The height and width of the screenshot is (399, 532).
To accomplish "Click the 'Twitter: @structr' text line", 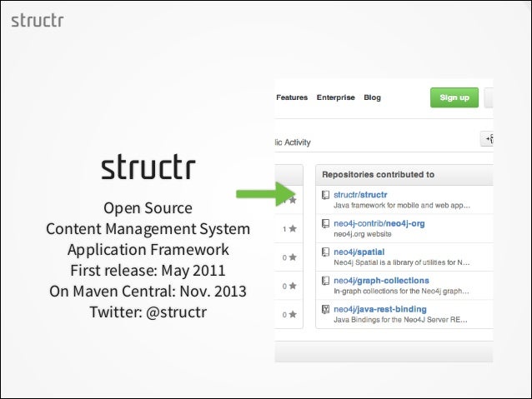I will click(x=148, y=312).
